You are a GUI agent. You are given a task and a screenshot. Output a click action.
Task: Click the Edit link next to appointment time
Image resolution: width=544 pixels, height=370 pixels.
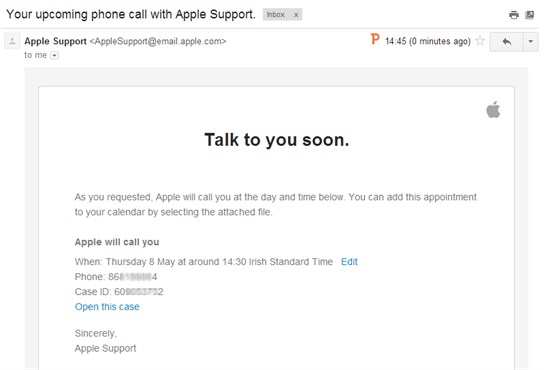pyautogui.click(x=349, y=262)
